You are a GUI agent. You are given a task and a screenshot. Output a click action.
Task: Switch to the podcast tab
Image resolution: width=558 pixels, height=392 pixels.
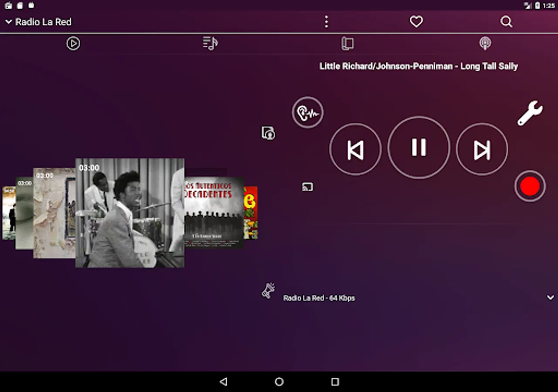[485, 44]
